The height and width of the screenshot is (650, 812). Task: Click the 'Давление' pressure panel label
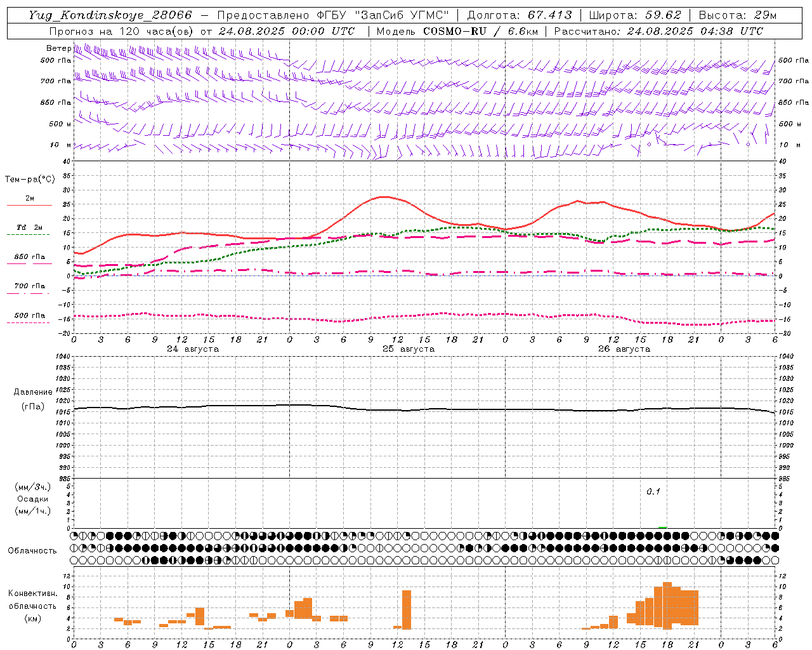point(33,392)
